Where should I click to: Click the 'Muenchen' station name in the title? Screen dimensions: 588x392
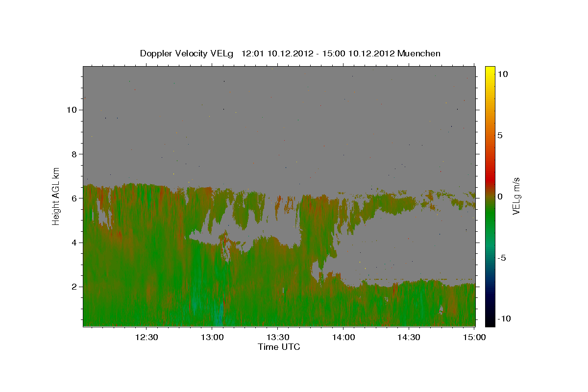pyautogui.click(x=419, y=53)
